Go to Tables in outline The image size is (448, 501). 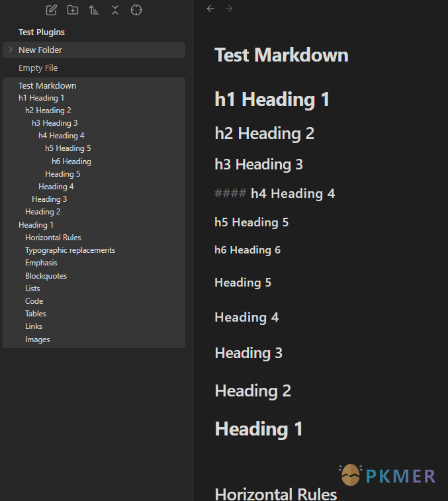click(x=36, y=314)
